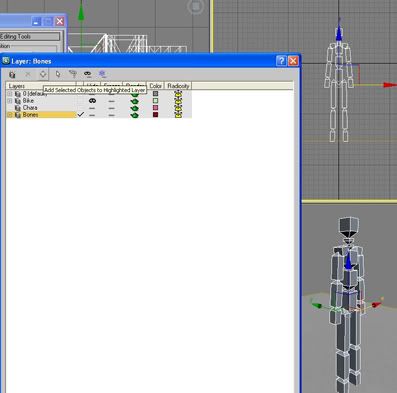Expand the Bike layer tree
The height and width of the screenshot is (393, 397).
(10, 101)
